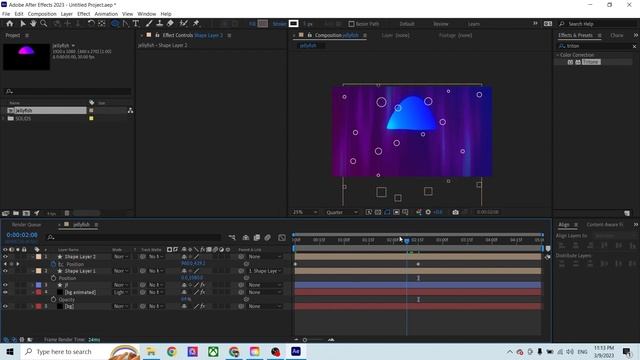Select the Ellipse shape tool
This screenshot has height=360, width=640.
point(116,24)
